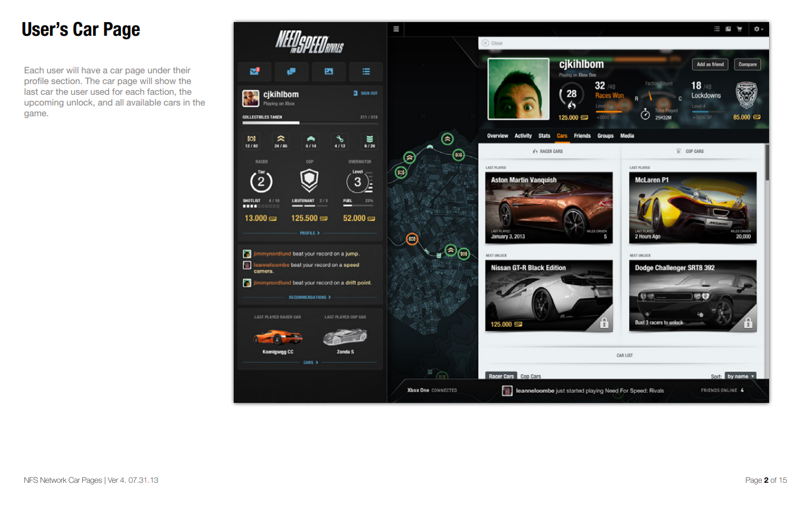Open the Profile link in sidebar
The width and height of the screenshot is (812, 506).
(309, 233)
